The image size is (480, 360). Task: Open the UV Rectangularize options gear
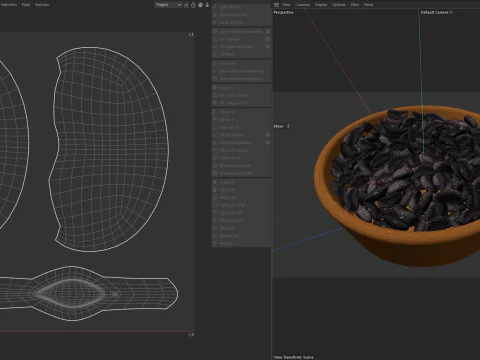pyautogui.click(x=268, y=143)
